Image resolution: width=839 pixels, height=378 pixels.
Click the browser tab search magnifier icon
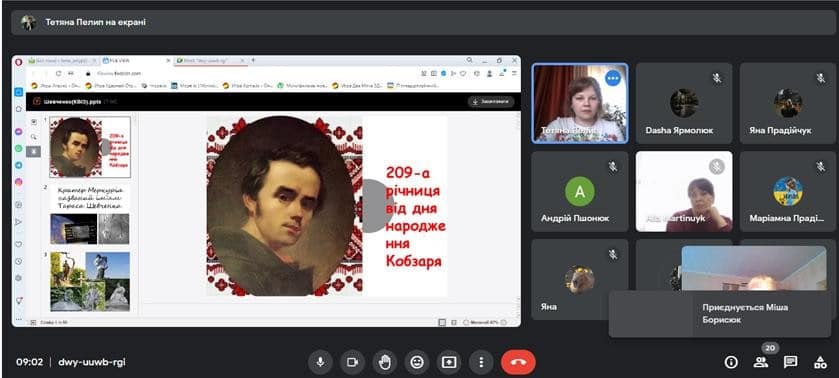pos(469,61)
